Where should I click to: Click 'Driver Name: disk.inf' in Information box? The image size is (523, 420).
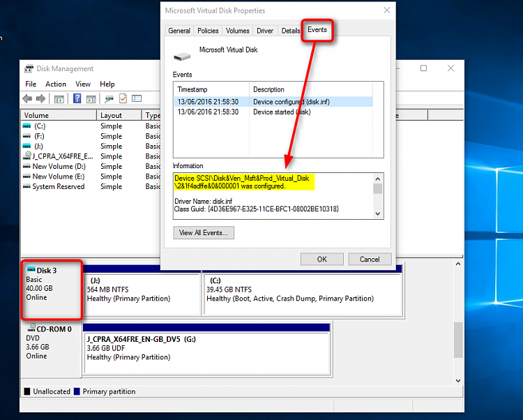pos(203,202)
